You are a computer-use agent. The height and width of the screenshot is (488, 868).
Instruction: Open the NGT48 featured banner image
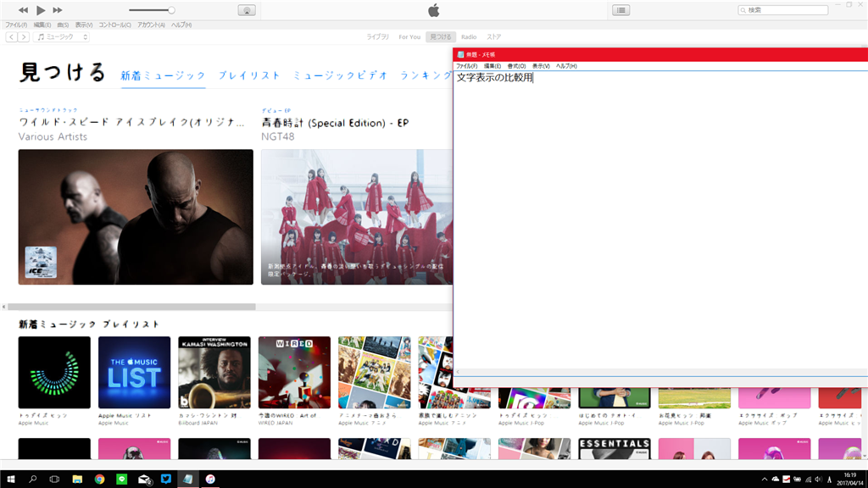pyautogui.click(x=357, y=217)
